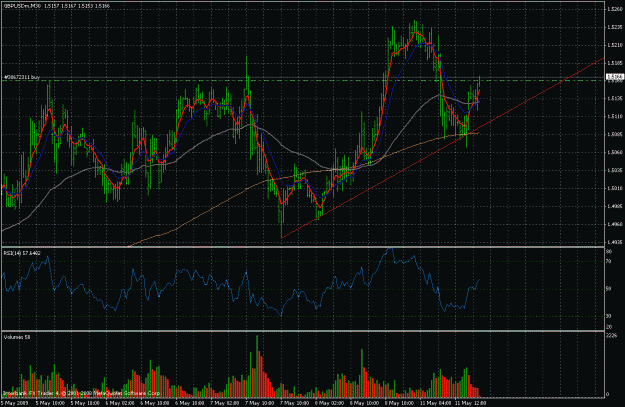Select the '#38672311 buy' order label
625x407 pixels.
click(22, 77)
